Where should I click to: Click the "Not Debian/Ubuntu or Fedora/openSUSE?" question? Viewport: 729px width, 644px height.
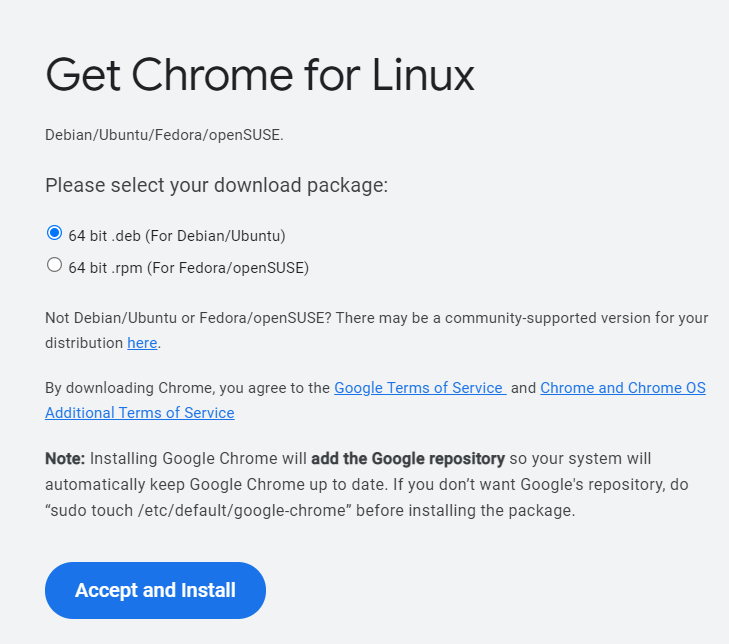(188, 318)
